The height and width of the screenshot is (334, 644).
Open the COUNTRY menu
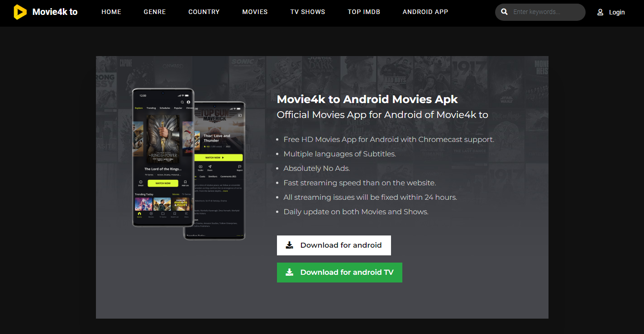point(204,12)
